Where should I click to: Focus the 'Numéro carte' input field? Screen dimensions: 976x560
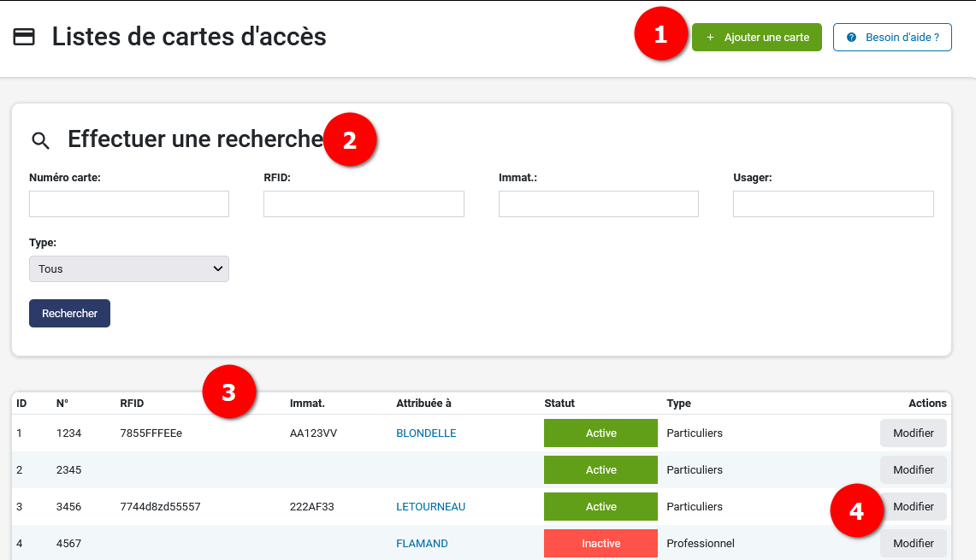coord(129,203)
